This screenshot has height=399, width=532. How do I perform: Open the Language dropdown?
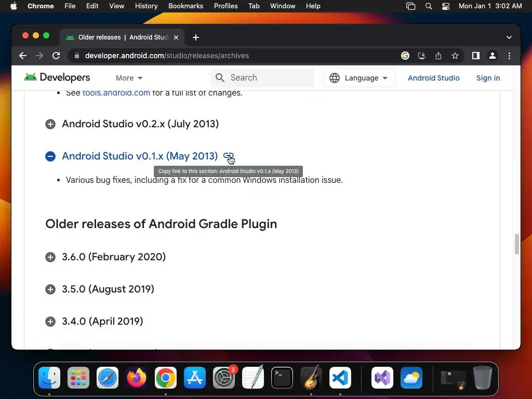pyautogui.click(x=358, y=78)
